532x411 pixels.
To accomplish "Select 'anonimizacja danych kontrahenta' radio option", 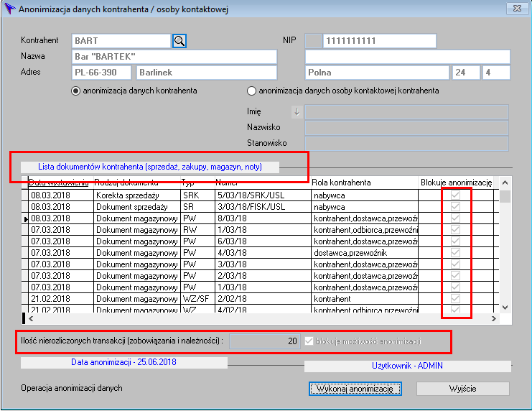I will (x=75, y=91).
